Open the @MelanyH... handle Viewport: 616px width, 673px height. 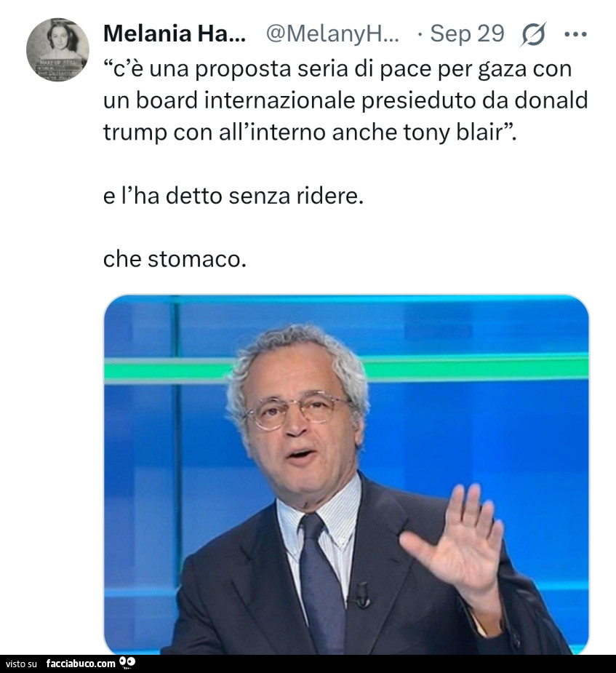pyautogui.click(x=332, y=33)
